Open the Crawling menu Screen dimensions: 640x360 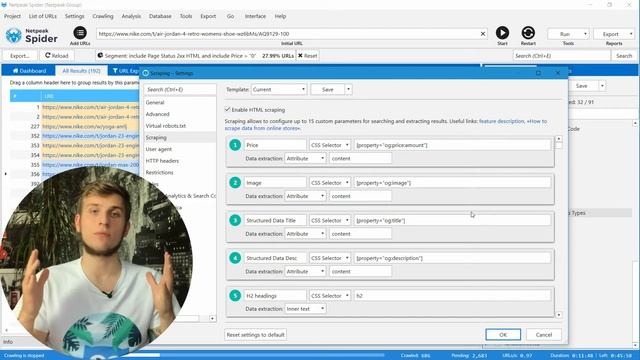(102, 16)
